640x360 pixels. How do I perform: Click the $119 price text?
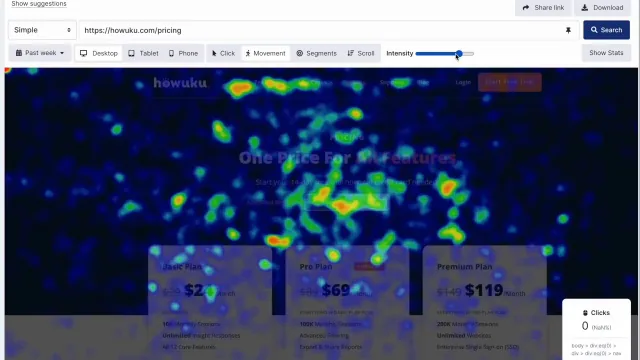(x=484, y=290)
